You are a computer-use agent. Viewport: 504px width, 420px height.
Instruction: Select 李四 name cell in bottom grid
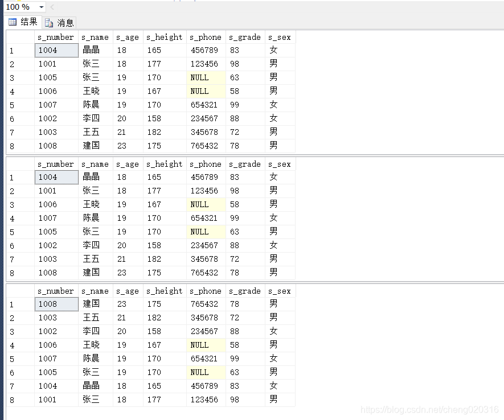tap(96, 331)
